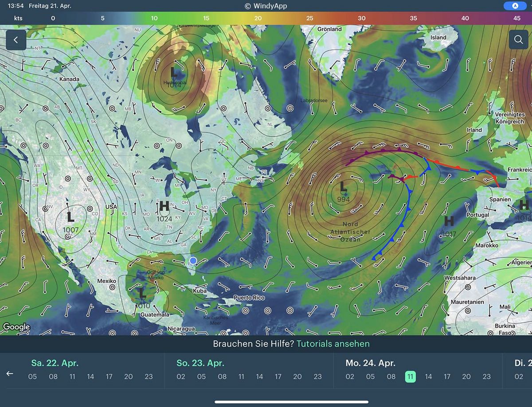This screenshot has width=532, height=407.
Task: Tap the Spanien map label
Action: pyautogui.click(x=500, y=199)
